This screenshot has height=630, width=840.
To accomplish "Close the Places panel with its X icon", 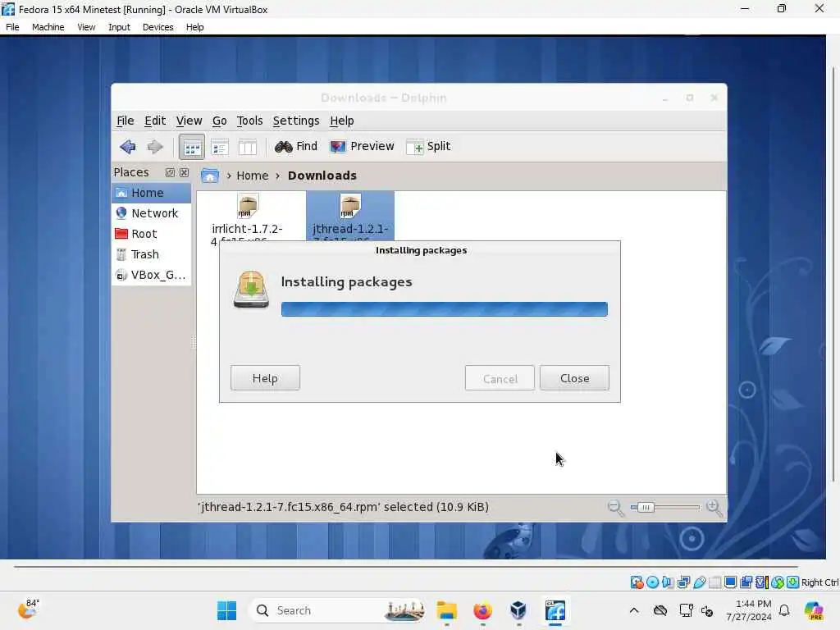I will pyautogui.click(x=184, y=172).
